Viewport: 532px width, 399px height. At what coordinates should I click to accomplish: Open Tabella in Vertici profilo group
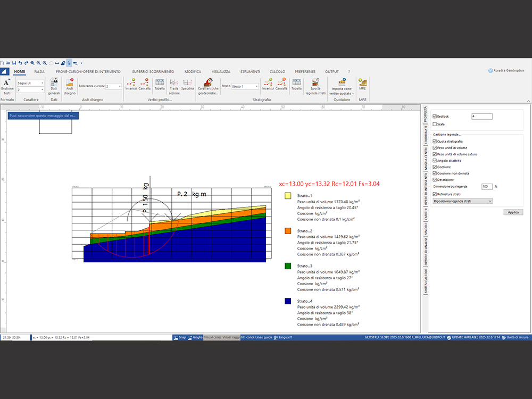coord(160,85)
